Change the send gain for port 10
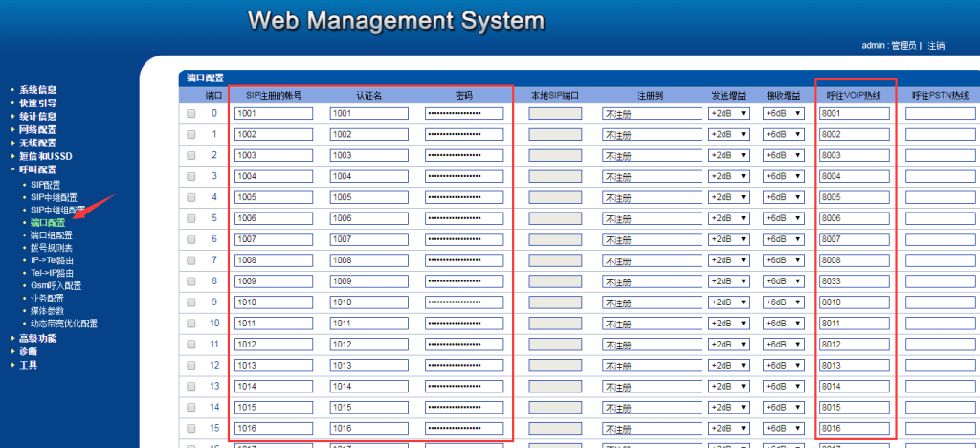 728,324
